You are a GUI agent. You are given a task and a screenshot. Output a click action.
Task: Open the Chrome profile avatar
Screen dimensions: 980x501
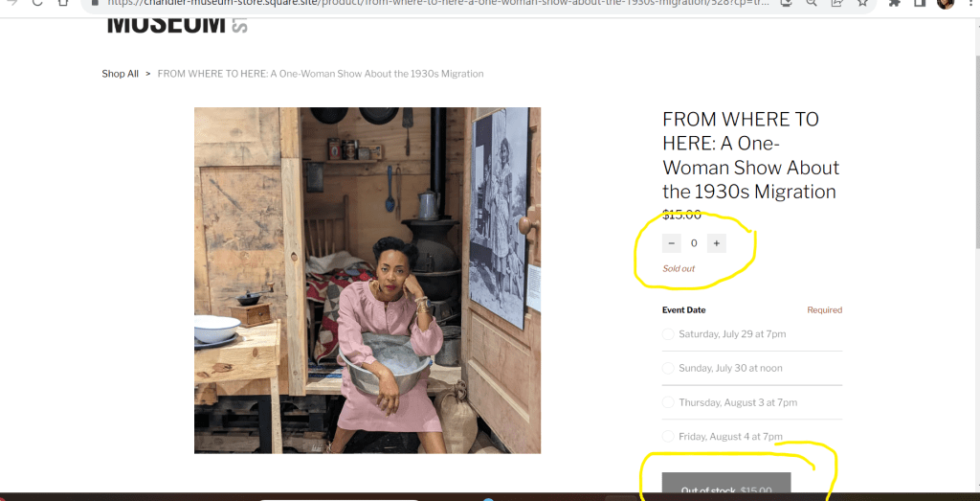coord(945,4)
